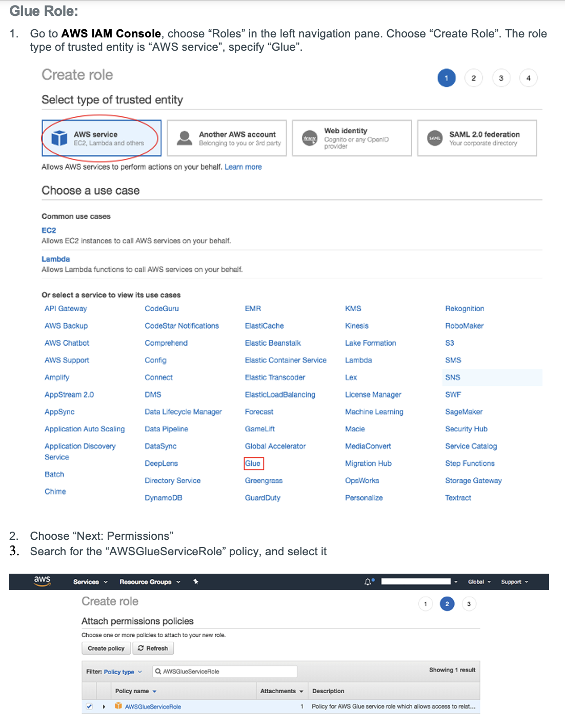
Task: Open the notifications bell
Action: (x=368, y=582)
